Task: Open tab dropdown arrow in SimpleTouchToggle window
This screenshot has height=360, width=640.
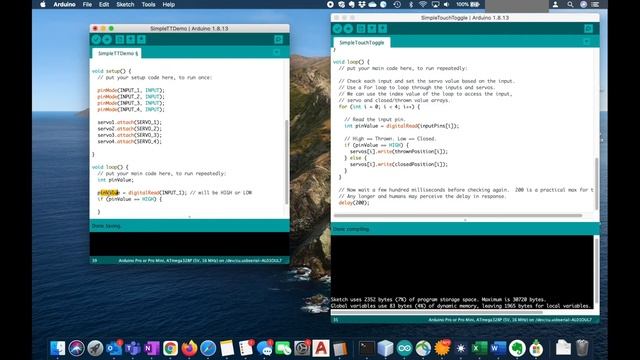Action: coord(587,41)
